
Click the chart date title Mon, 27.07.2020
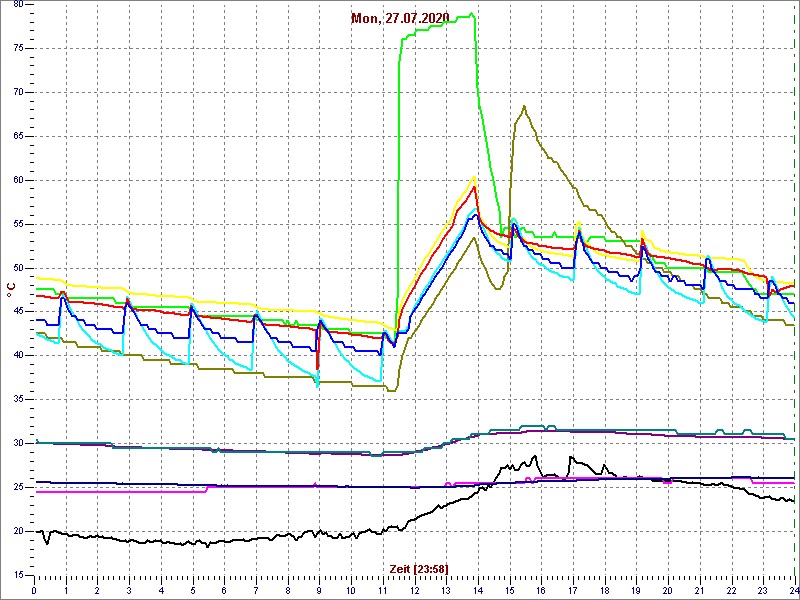click(400, 18)
